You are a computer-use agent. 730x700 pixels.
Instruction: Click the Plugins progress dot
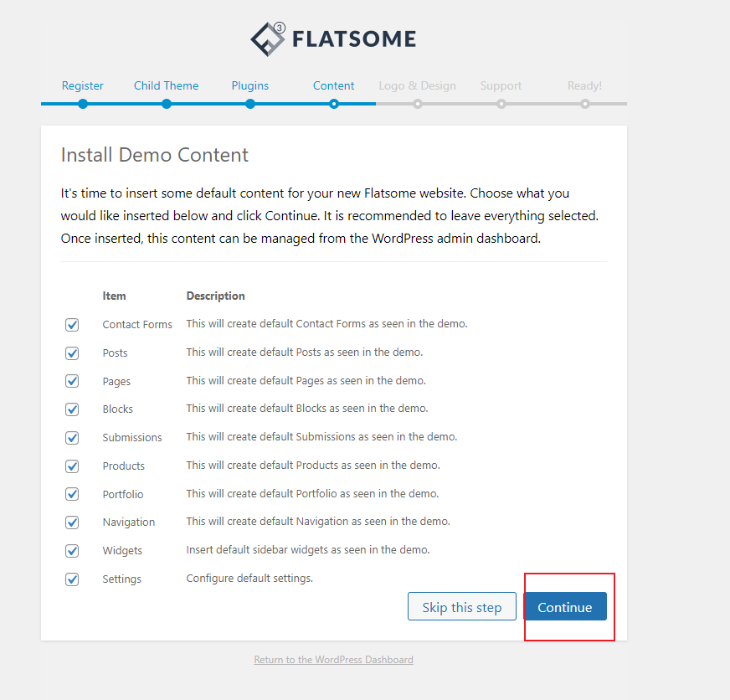click(250, 104)
